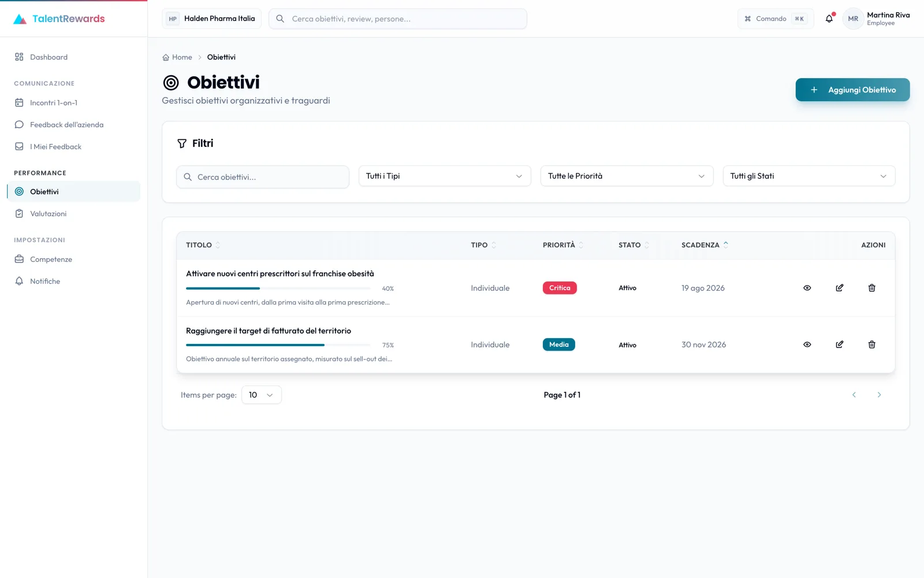Open Halden Pharma Italia organization switcher
Screen dimensions: 924x578
click(212, 18)
